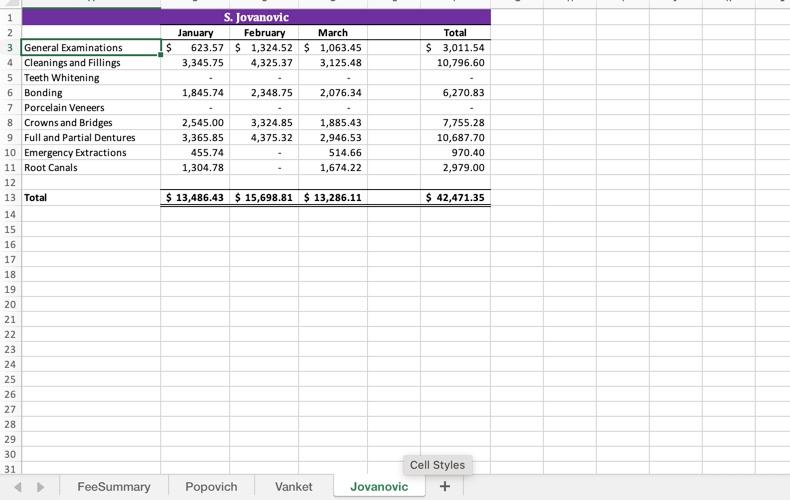This screenshot has width=790, height=500.
Task: Select row header 13
Action: [x=10, y=198]
